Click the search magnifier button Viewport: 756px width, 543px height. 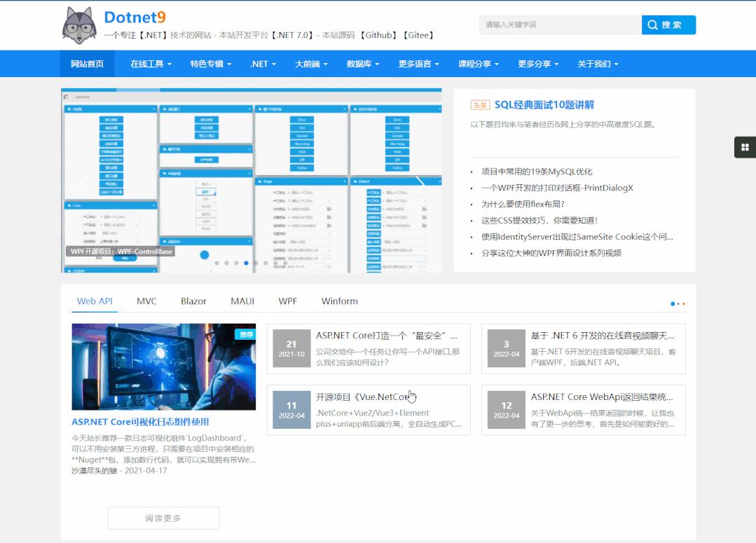[x=668, y=25]
